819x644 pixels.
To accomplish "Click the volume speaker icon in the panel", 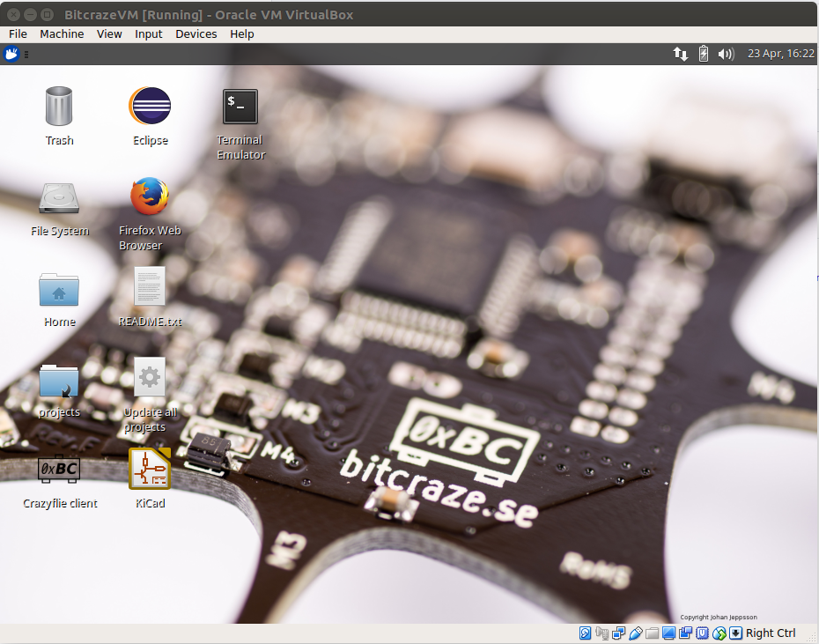I will click(x=726, y=54).
